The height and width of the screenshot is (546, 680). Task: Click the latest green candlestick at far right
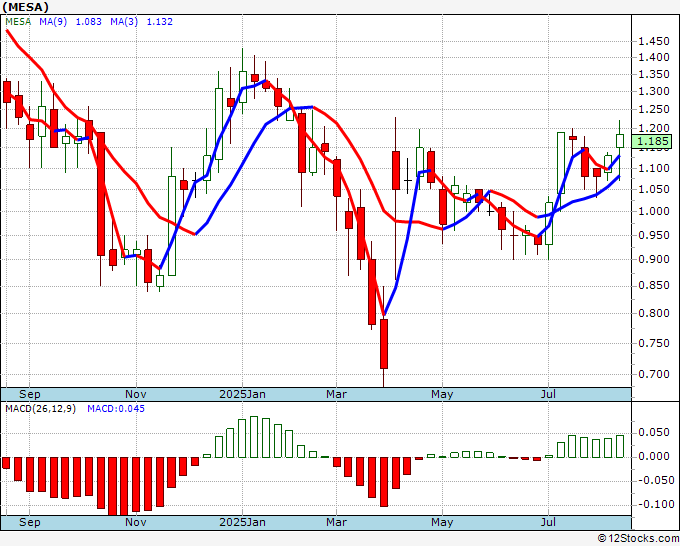(x=620, y=141)
